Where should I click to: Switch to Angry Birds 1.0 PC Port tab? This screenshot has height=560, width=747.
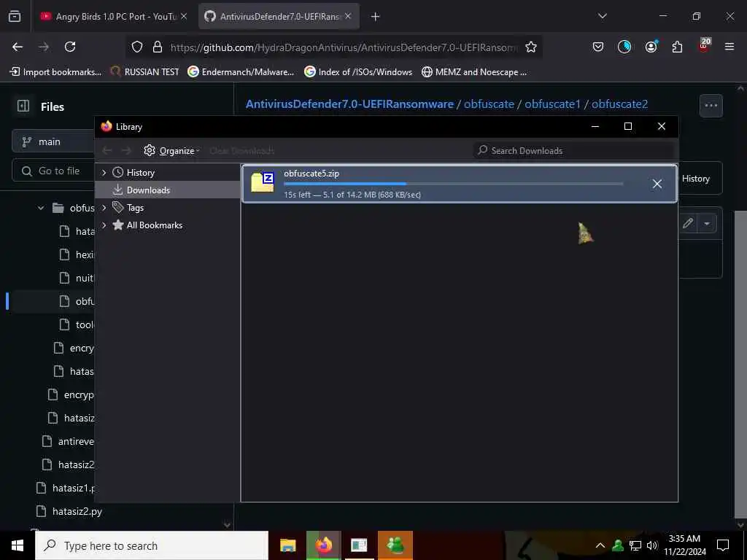coord(114,16)
